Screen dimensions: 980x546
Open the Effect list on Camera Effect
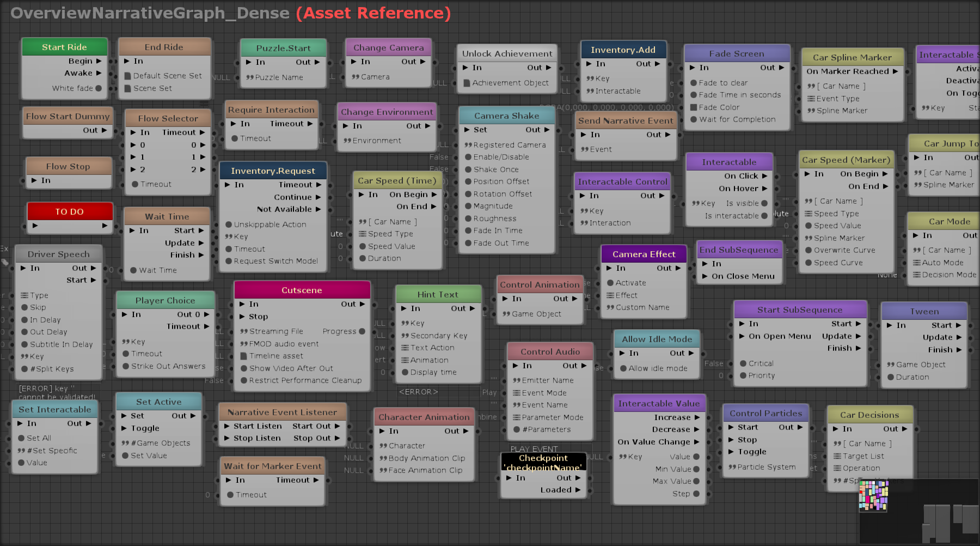610,295
